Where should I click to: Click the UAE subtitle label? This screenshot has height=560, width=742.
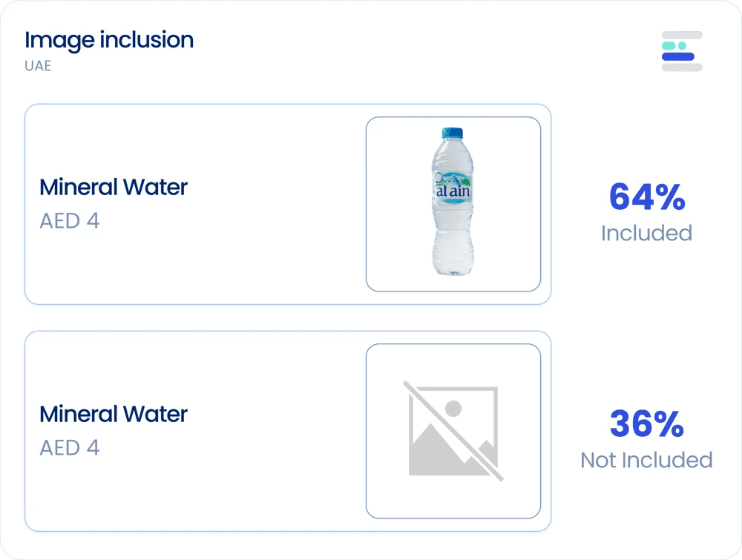click(38, 66)
